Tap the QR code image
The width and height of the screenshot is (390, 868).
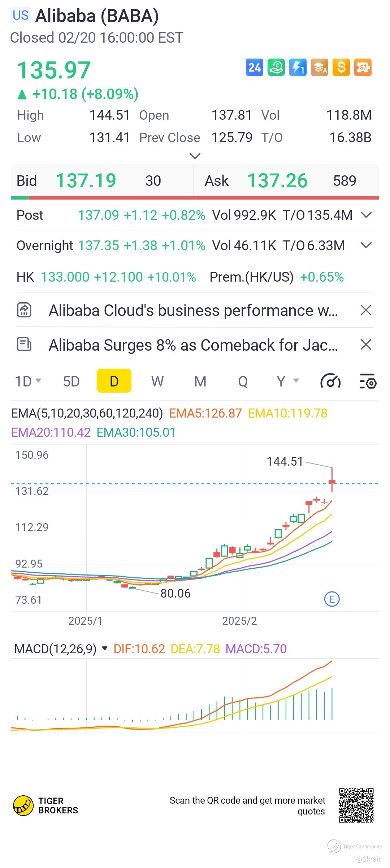point(356,805)
